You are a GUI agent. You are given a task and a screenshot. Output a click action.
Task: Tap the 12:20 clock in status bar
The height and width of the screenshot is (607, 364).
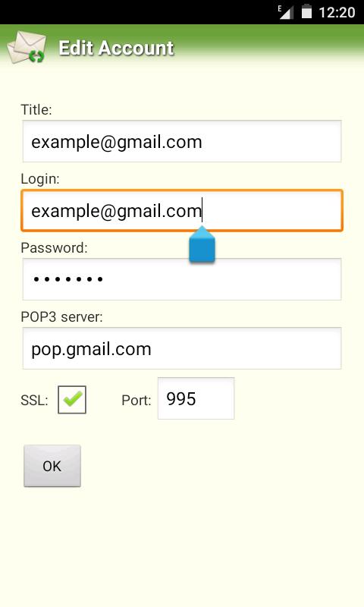click(x=337, y=12)
